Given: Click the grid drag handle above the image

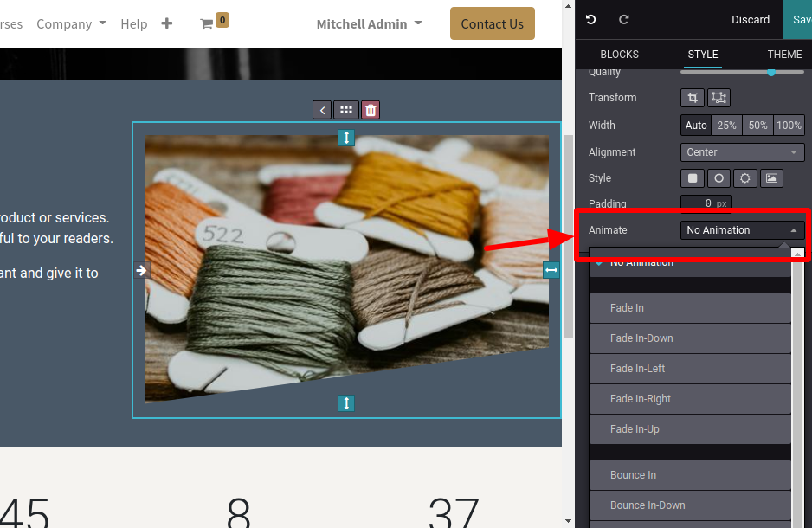Looking at the screenshot, I should [346, 110].
